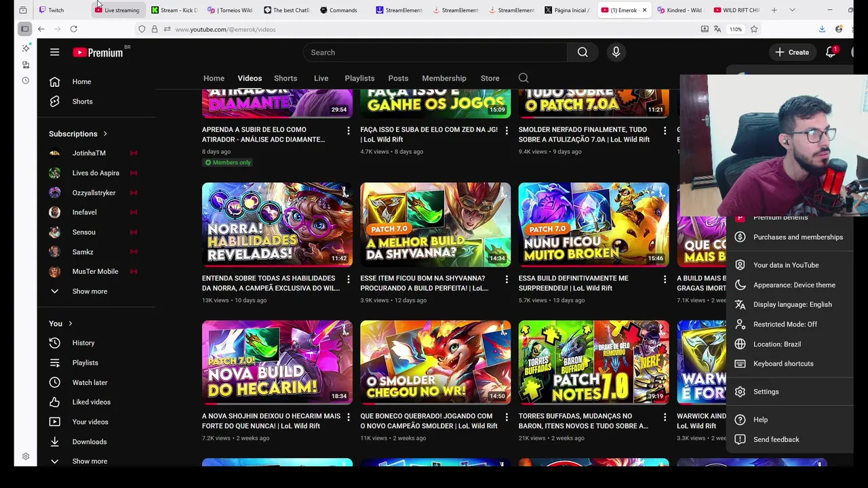Open the Membership tab

(444, 78)
